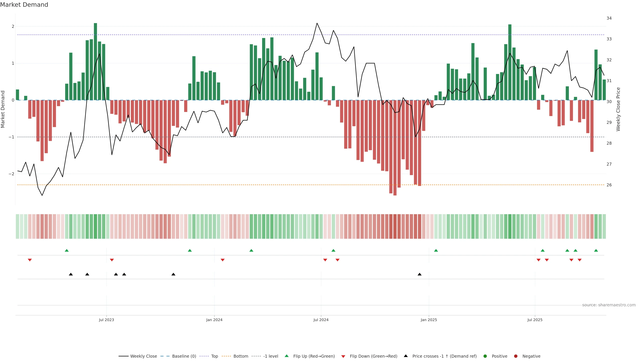Image resolution: width=644 pixels, height=362 pixels.
Task: Click the black triangle marker nearest Jan 2025
Action: 419,274
